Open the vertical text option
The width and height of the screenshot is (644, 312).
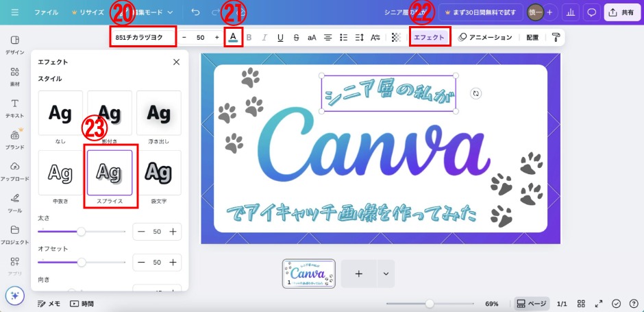tap(375, 38)
